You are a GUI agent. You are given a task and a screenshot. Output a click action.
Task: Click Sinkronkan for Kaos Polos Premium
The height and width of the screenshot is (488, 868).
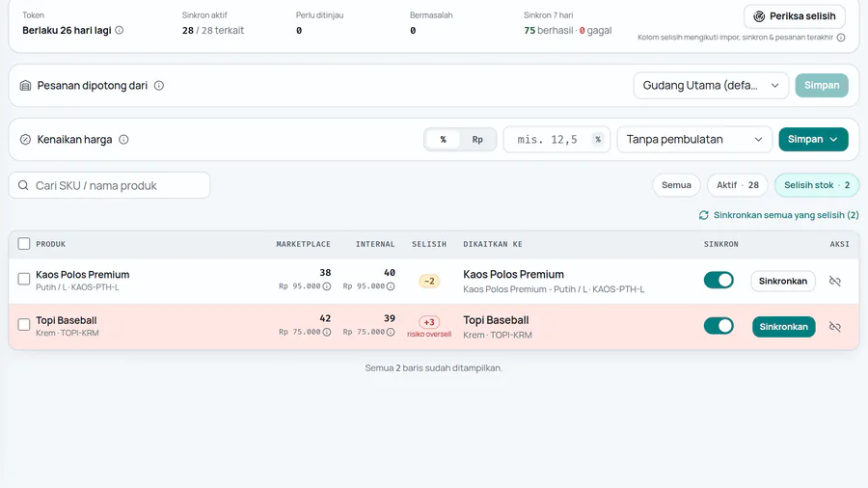pyautogui.click(x=783, y=281)
